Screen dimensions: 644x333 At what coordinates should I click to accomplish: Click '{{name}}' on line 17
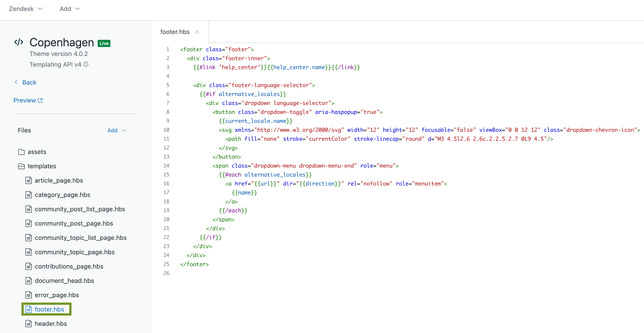(x=244, y=192)
